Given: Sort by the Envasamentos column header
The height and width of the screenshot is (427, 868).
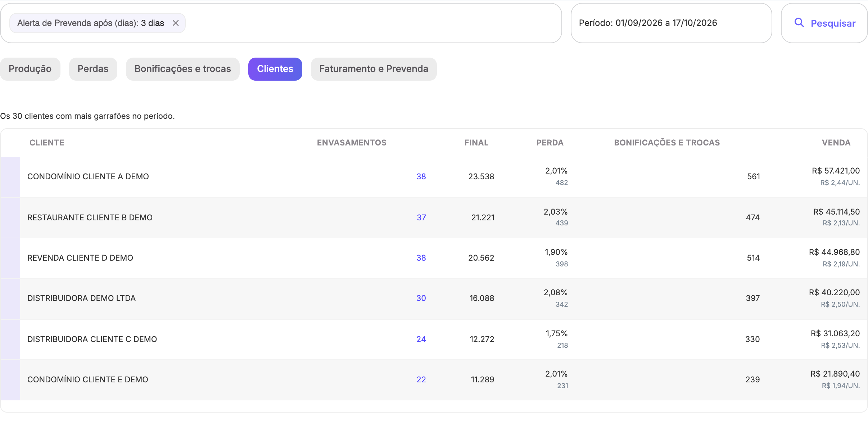Looking at the screenshot, I should [x=352, y=143].
